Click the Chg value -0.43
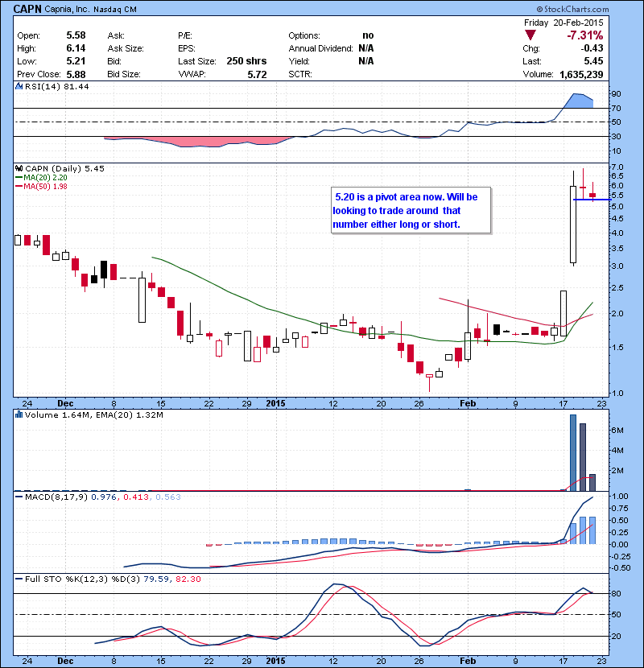Viewport: 644px width, 668px height. tap(592, 48)
